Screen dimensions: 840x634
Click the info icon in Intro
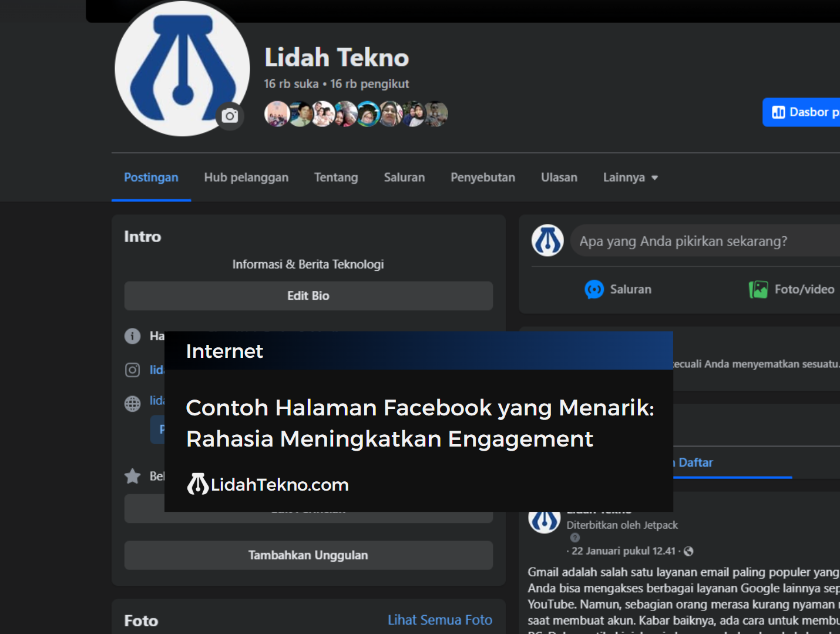tap(133, 336)
